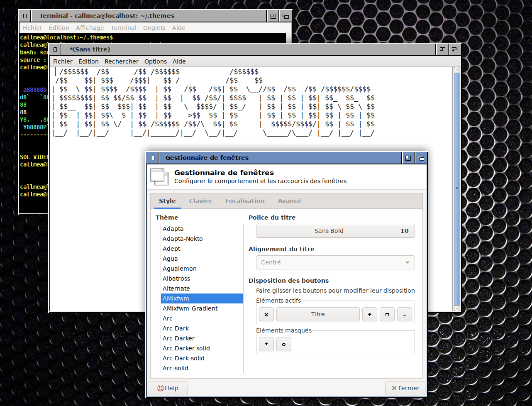The image size is (532, 406).
Task: Click the shade up-arrow button in active elements
Action: (x=370, y=314)
